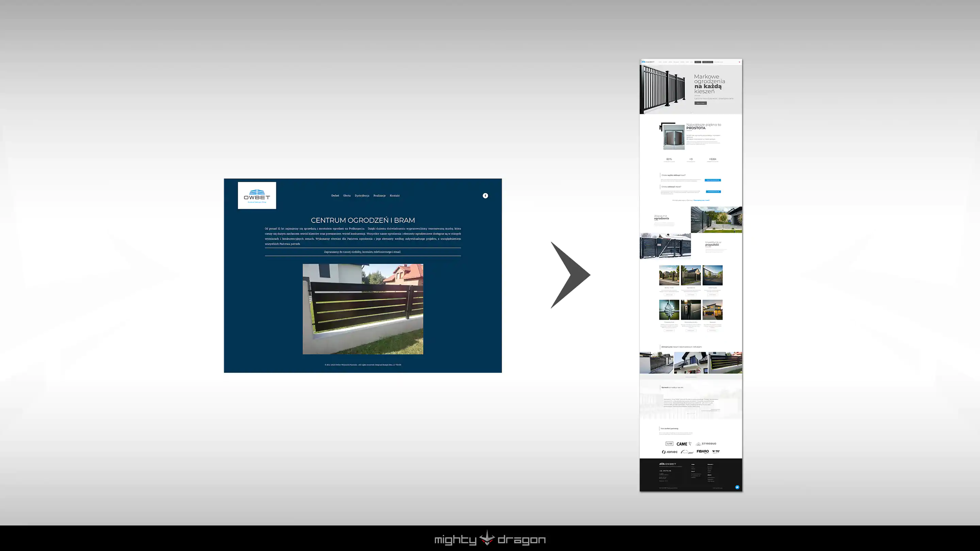Screen dimensions: 980x551
Task: Click the fence photo on old site
Action: 362,309
